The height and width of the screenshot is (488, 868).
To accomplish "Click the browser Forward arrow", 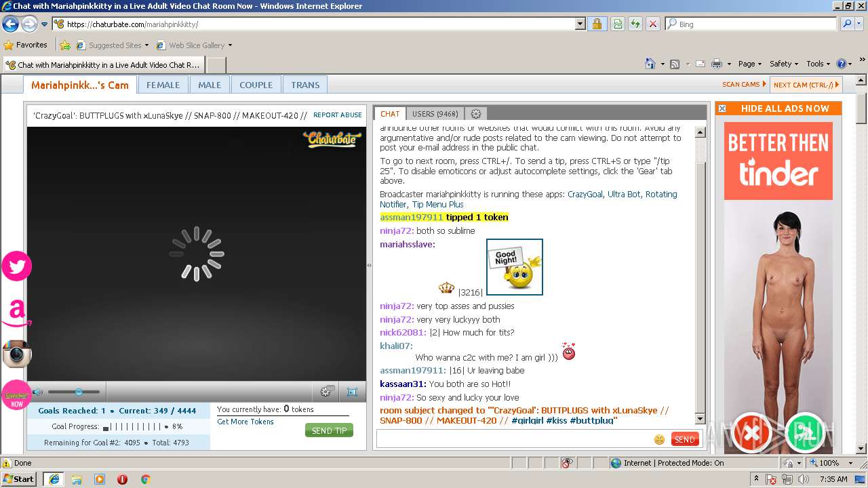I will pyautogui.click(x=29, y=24).
